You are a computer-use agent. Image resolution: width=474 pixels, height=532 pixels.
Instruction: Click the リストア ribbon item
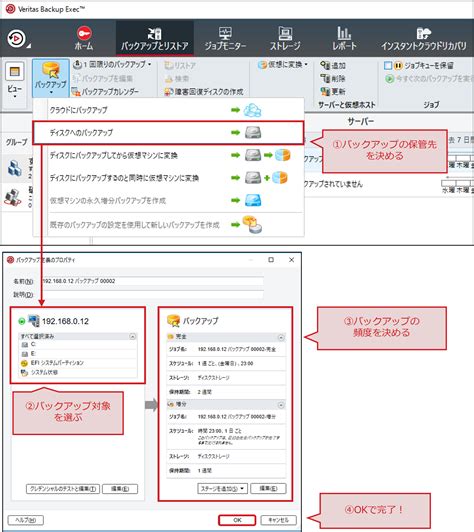pos(180,65)
